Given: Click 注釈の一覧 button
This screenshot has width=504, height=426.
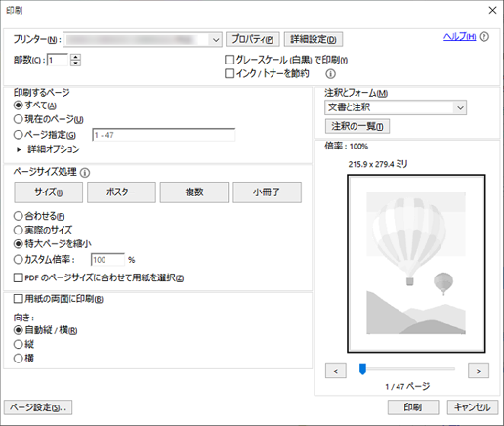Looking at the screenshot, I should (x=357, y=126).
